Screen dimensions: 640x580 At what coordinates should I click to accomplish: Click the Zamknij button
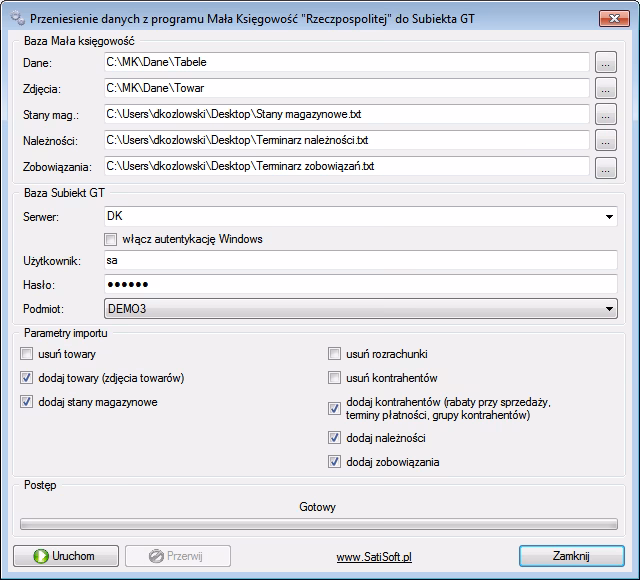tap(573, 556)
